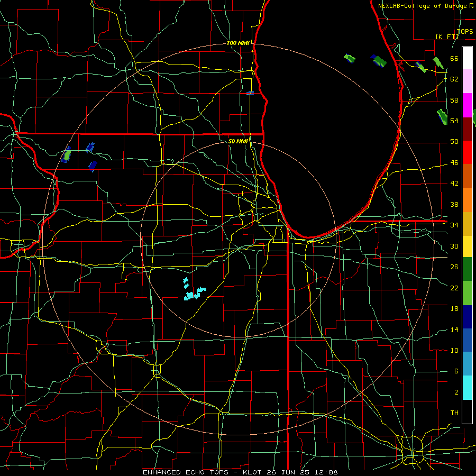Click the light blue swatch near 6
The width and height of the screenshot is (476, 476).
click(467, 364)
